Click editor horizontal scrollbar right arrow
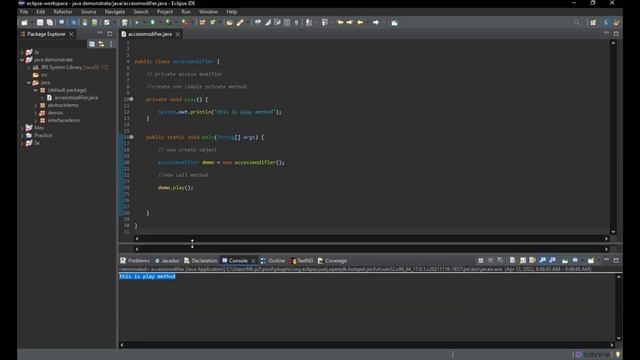The height and width of the screenshot is (360, 640). point(606,239)
